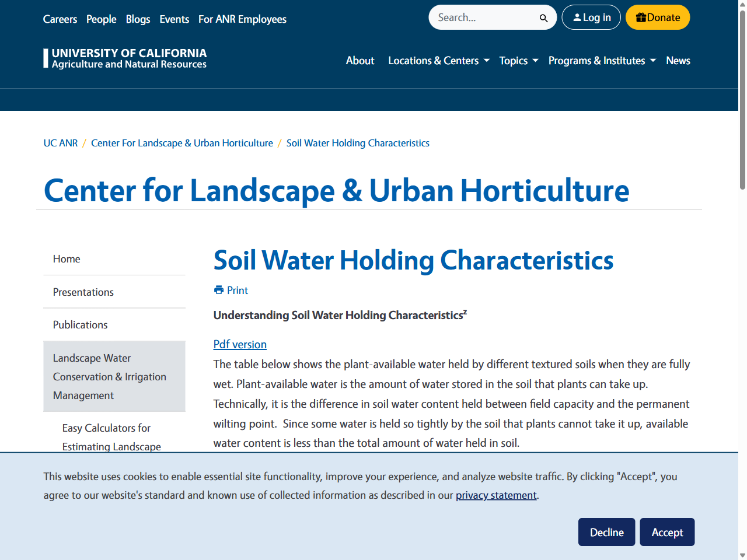The height and width of the screenshot is (560, 747).
Task: Click the person icon beside Log in
Action: click(x=575, y=17)
